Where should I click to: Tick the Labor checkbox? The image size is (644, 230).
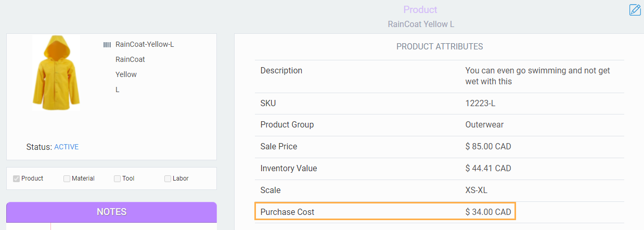(168, 178)
